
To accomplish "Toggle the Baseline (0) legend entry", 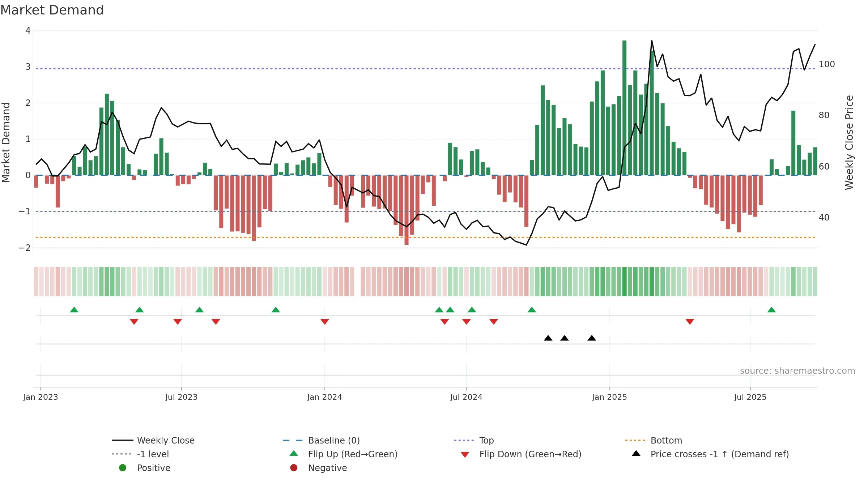I will (321, 440).
